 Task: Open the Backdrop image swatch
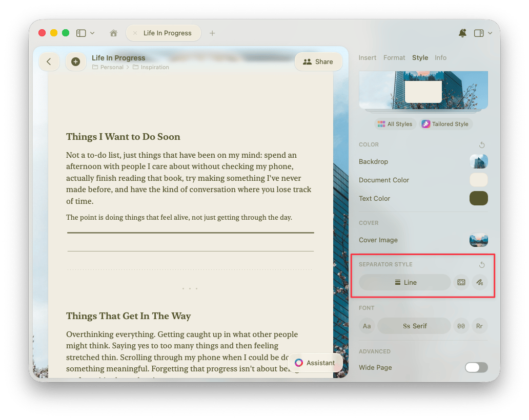(479, 161)
